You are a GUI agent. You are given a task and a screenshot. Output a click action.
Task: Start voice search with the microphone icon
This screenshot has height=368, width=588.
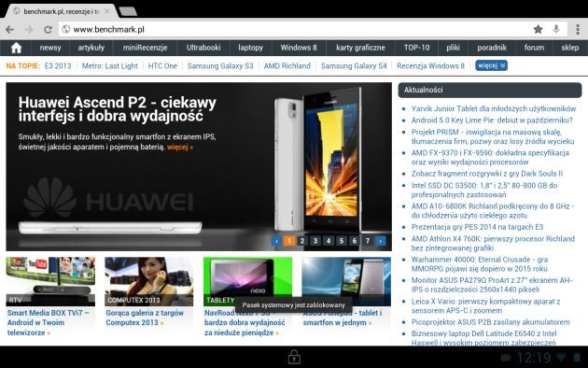point(556,29)
